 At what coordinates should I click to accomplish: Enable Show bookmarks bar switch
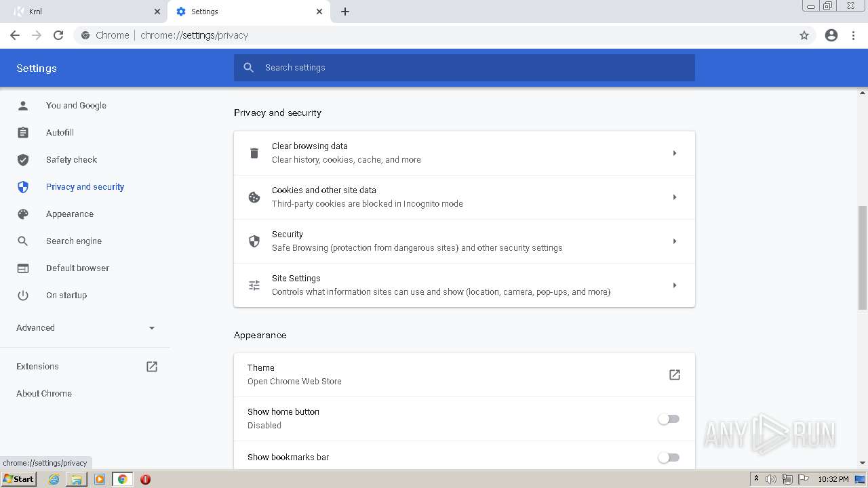(669, 457)
